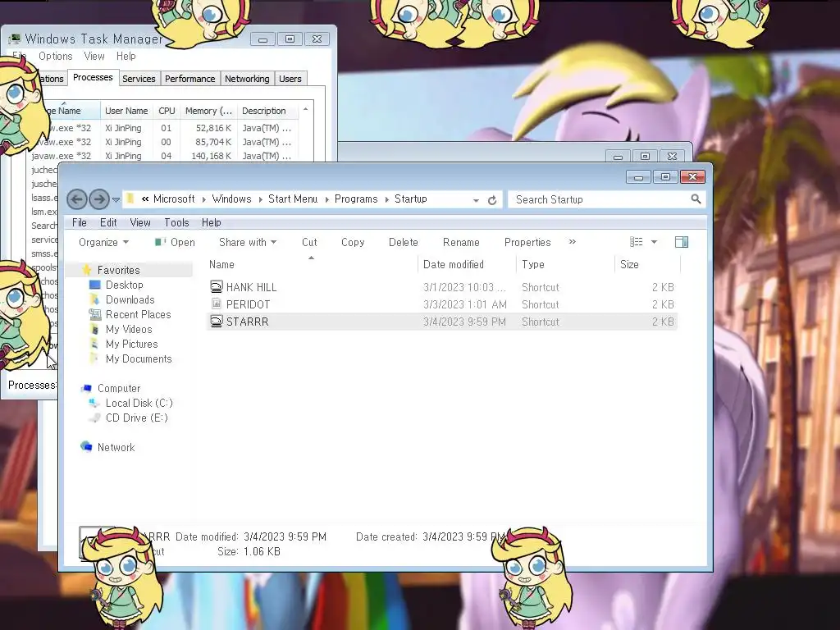Open the recent locations dropdown arrow

[116, 200]
